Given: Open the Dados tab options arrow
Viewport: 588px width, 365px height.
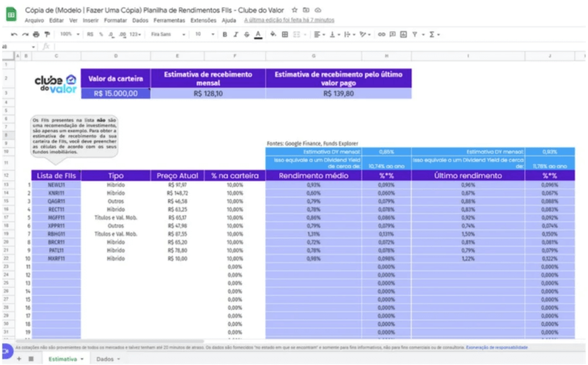Looking at the screenshot, I should [118, 359].
